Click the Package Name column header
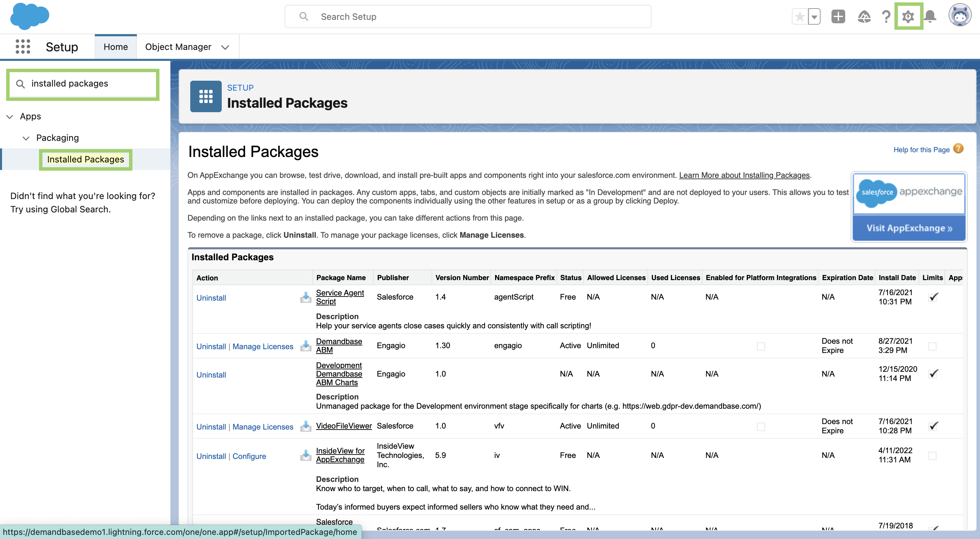Viewport: 980px width, 539px height. pyautogui.click(x=341, y=278)
